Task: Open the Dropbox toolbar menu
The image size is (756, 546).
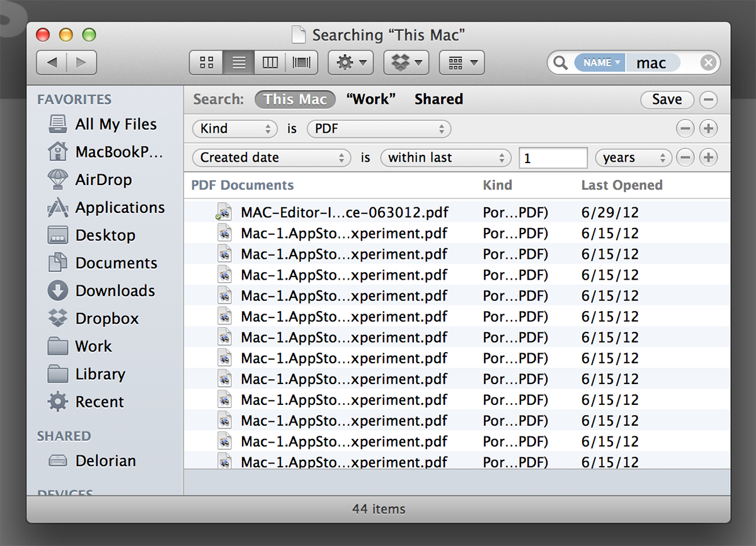Action: tap(406, 63)
